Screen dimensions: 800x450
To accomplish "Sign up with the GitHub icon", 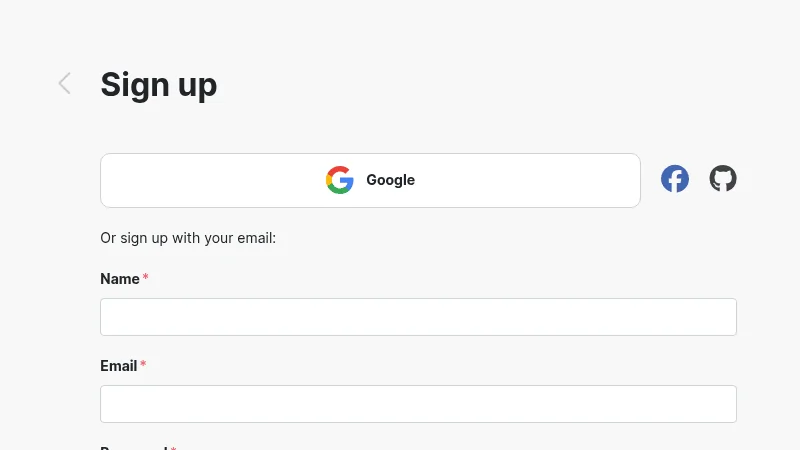I will click(722, 179).
